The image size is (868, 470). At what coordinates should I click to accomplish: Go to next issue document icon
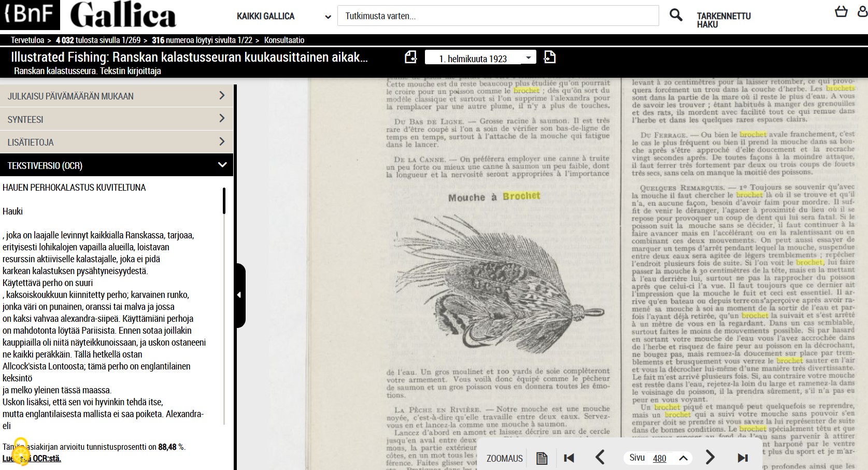point(550,57)
